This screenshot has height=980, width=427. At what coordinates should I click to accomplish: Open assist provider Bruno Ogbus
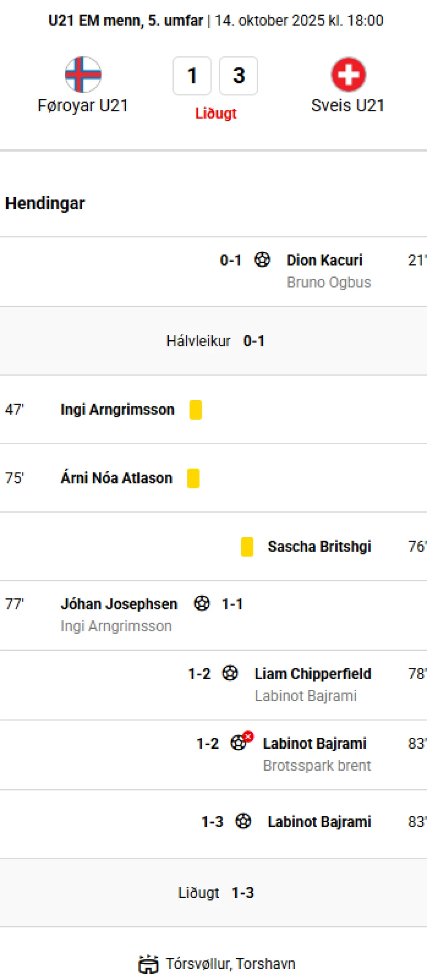pyautogui.click(x=329, y=282)
